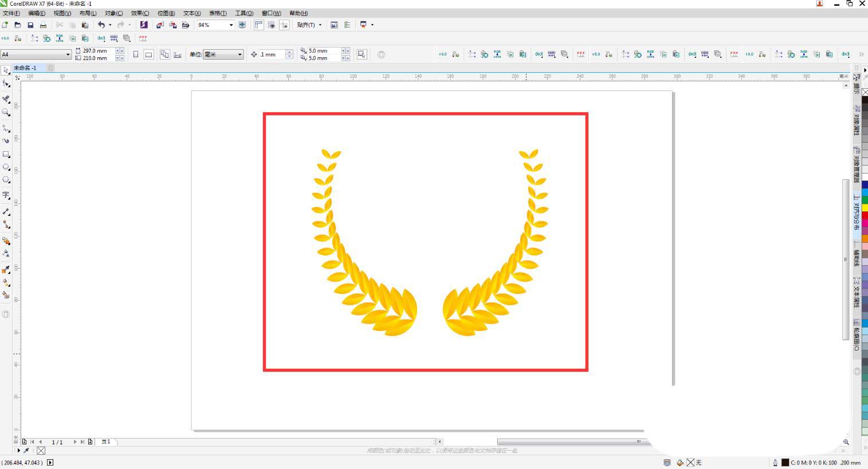Switch page to portrait orientation

pyautogui.click(x=136, y=54)
